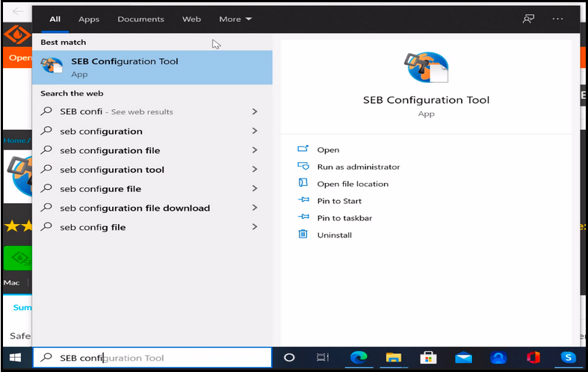
Task: Choose Open file location action
Action: 352,184
